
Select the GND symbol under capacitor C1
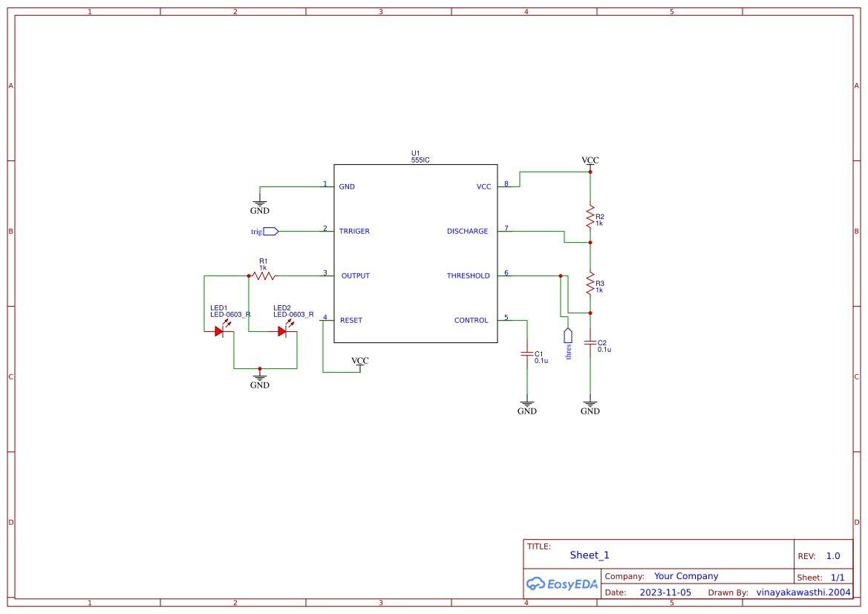[527, 405]
